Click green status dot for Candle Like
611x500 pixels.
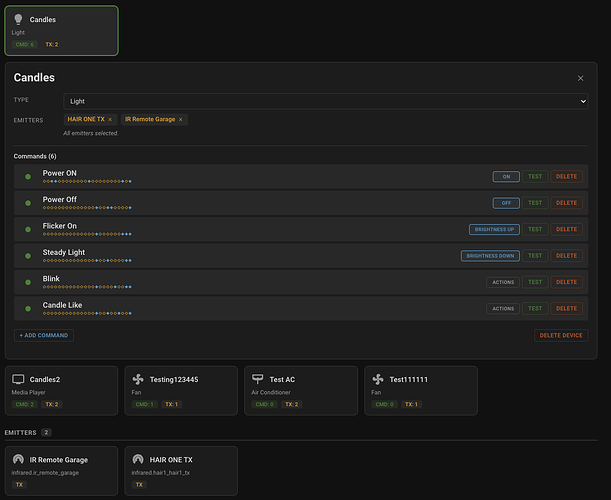[x=28, y=309]
